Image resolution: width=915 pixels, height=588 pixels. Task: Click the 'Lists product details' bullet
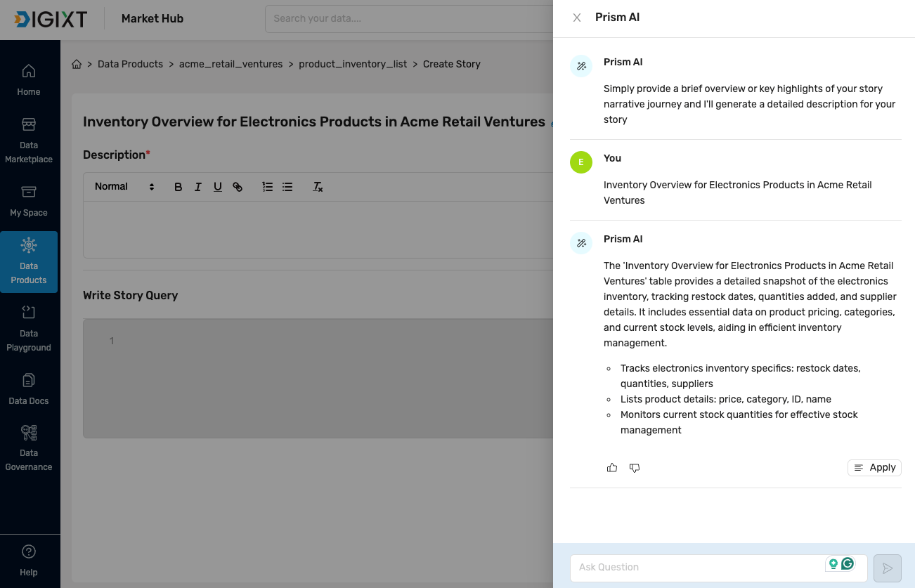coord(726,399)
